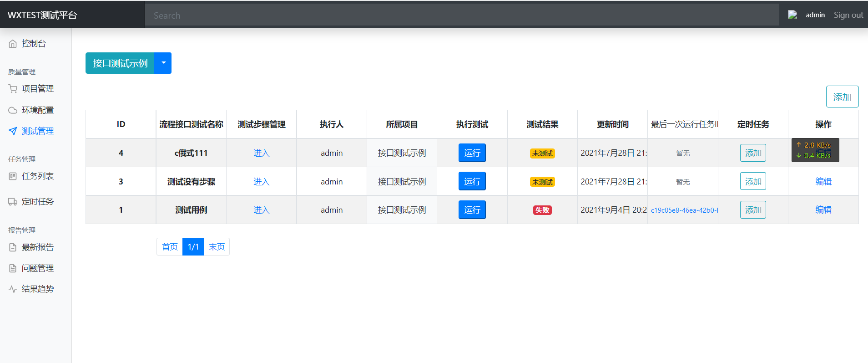Click update time 2021年9月4日 cell
The width and height of the screenshot is (868, 363).
pyautogui.click(x=613, y=210)
